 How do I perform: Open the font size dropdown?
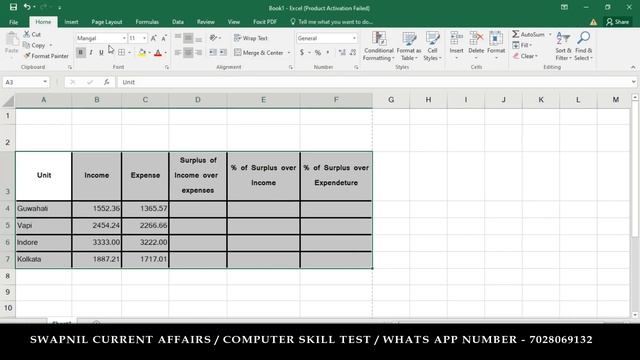[144, 38]
